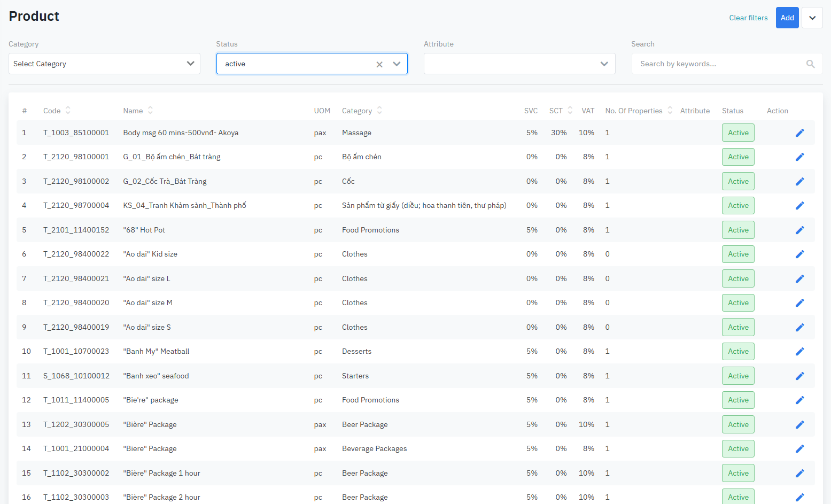
Task: Expand the arrow menu beside Add
Action: [812, 18]
